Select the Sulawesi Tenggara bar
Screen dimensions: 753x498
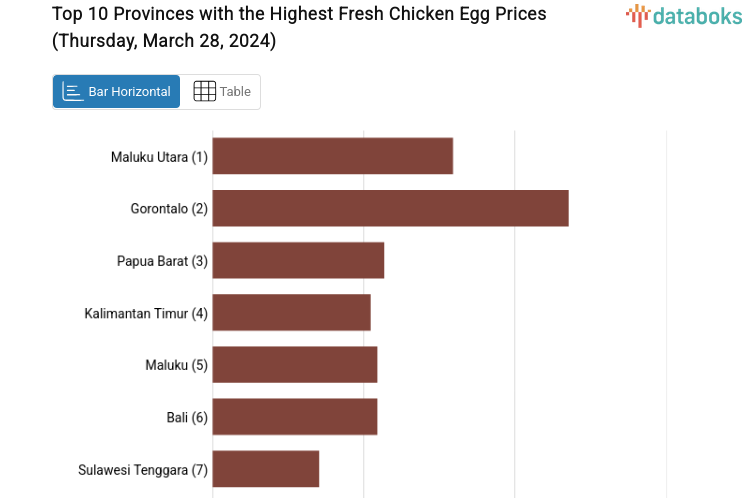(x=265, y=468)
